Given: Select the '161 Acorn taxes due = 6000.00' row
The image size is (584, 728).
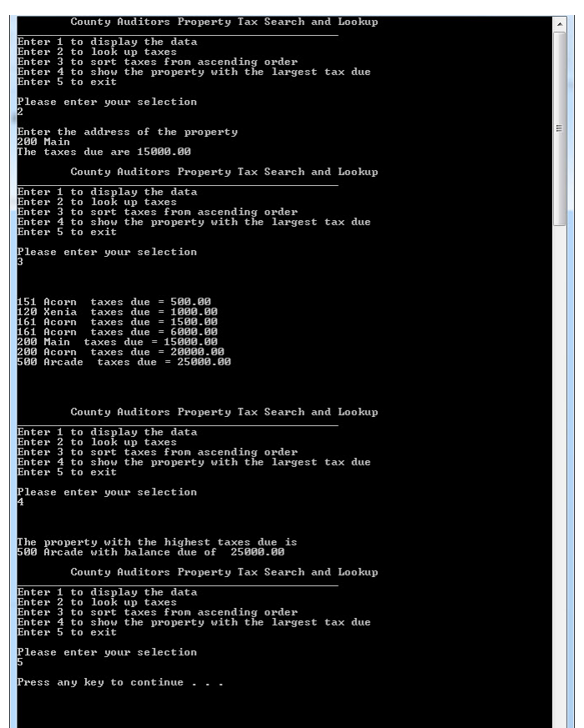Looking at the screenshot, I should [117, 332].
